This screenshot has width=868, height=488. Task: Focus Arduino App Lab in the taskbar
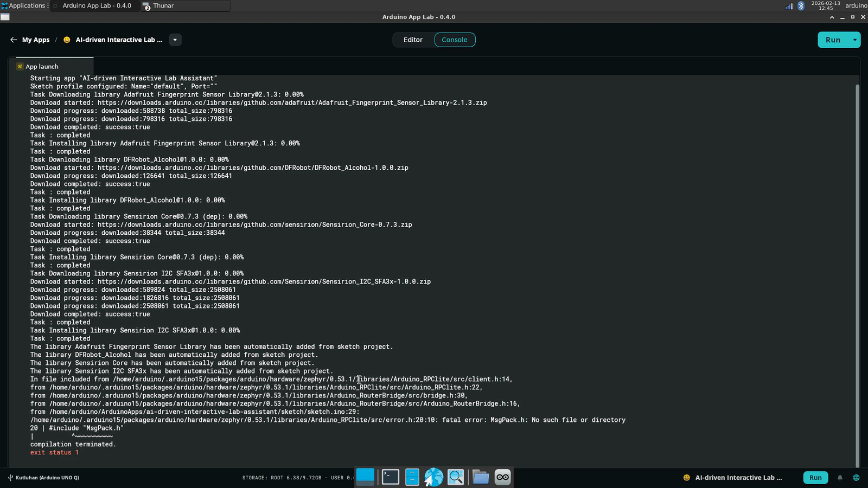pyautogui.click(x=95, y=6)
